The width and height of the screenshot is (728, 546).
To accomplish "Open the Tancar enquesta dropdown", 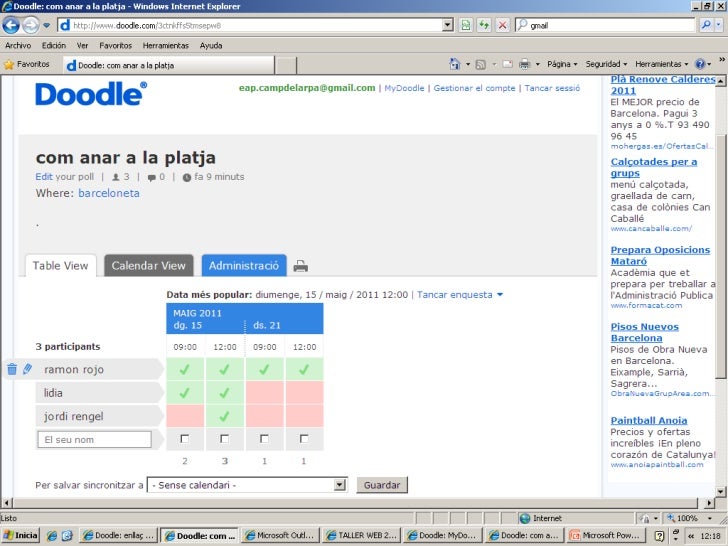I will coord(460,295).
